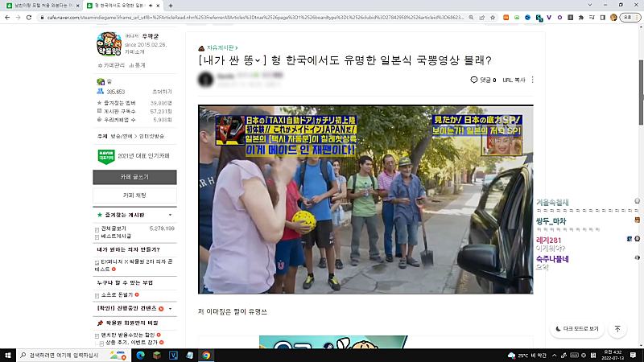Open the Extensions puzzle piece menu
The height and width of the screenshot is (362, 644).
580,18
